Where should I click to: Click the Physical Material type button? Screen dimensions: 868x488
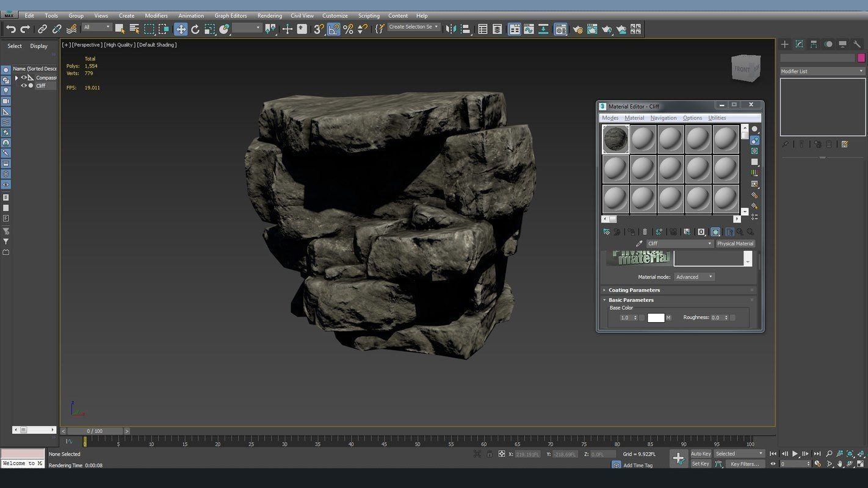[x=735, y=243]
